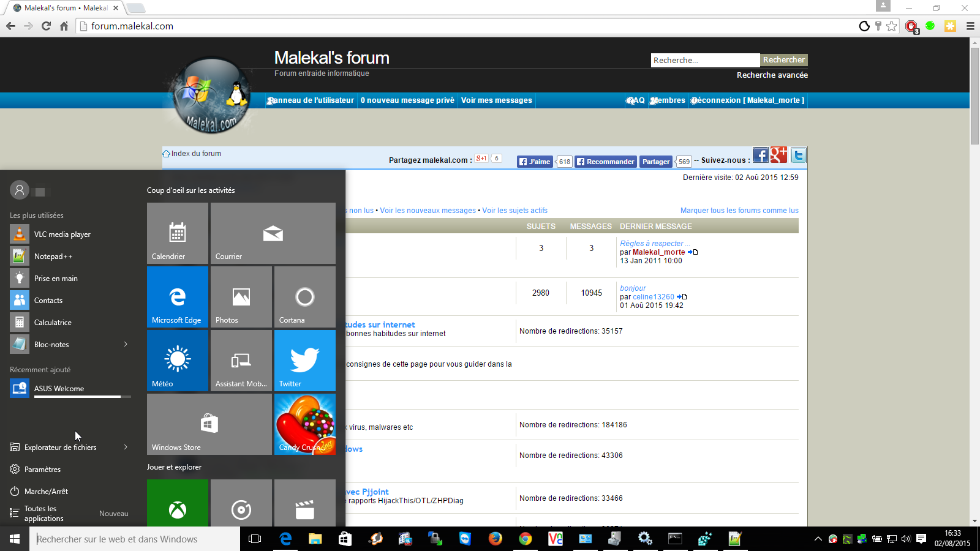Viewport: 980px width, 551px height.
Task: Open File Explorer from the taskbar
Action: point(315,539)
